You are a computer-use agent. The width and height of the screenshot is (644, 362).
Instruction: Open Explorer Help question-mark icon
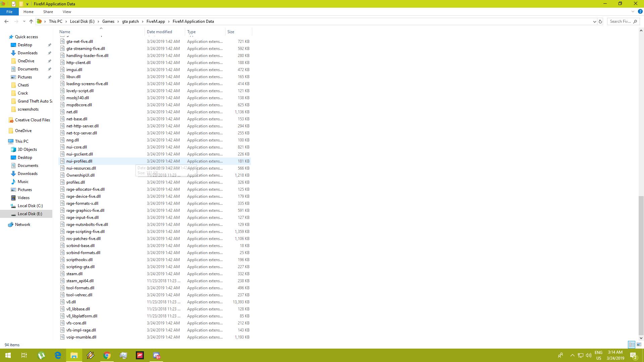click(640, 11)
